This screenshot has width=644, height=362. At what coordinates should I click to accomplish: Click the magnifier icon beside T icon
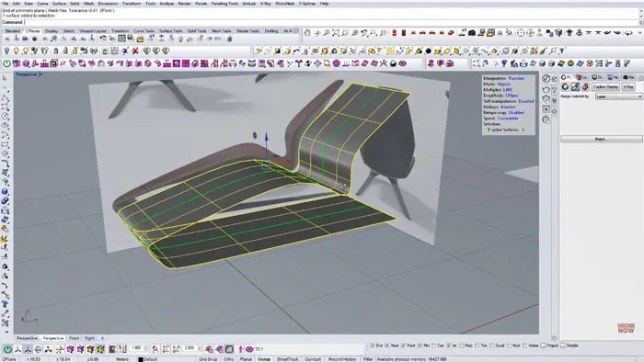[554, 51]
